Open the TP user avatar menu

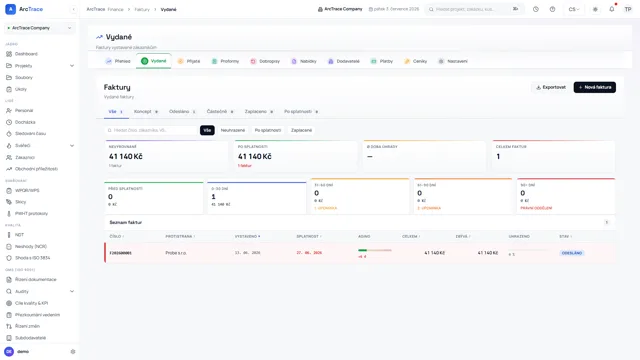pyautogui.click(x=628, y=9)
